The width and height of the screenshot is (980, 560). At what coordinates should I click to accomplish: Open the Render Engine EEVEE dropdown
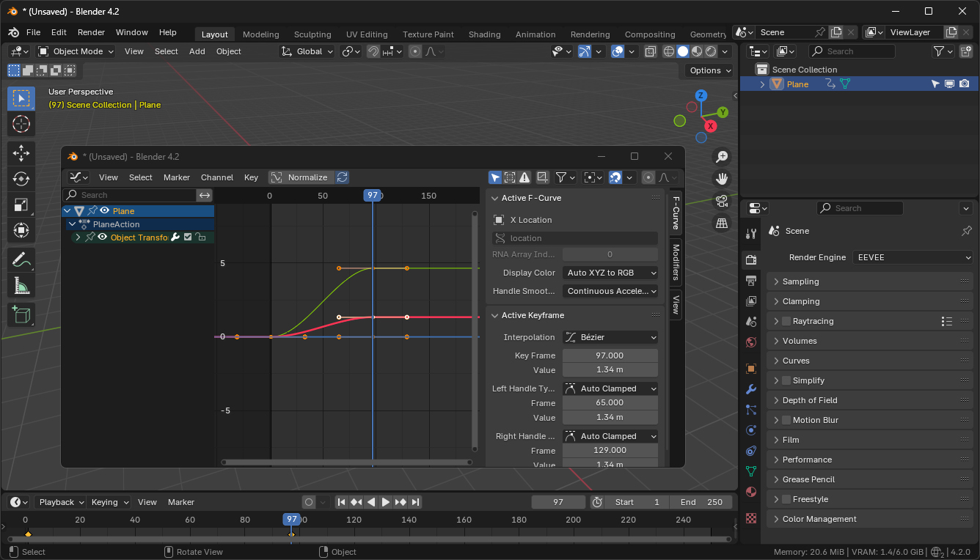[913, 257]
